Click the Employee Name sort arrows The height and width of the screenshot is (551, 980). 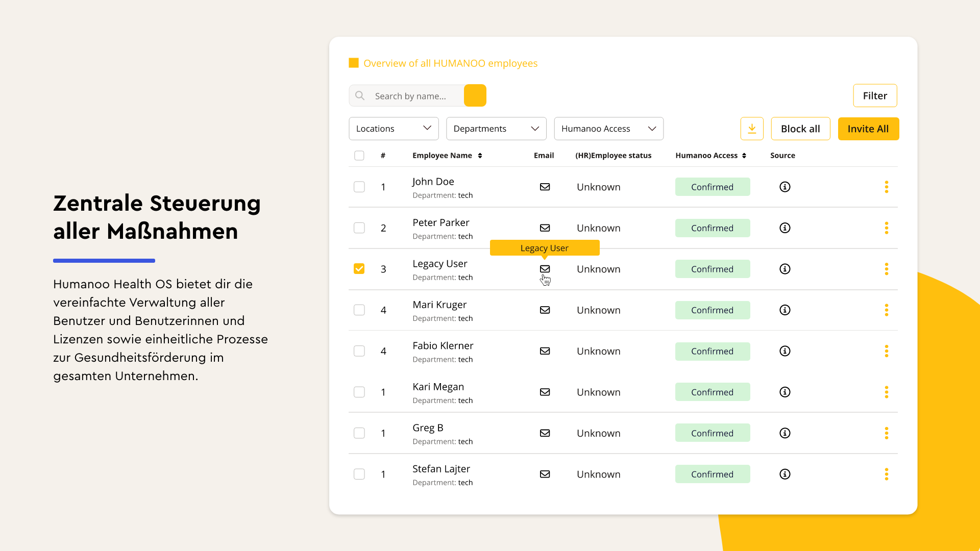[x=480, y=156]
